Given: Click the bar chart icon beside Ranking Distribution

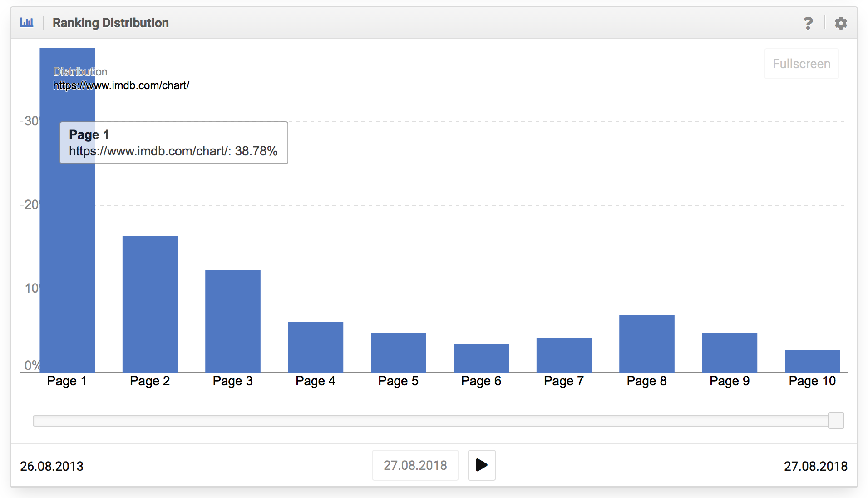Looking at the screenshot, I should click(x=27, y=22).
